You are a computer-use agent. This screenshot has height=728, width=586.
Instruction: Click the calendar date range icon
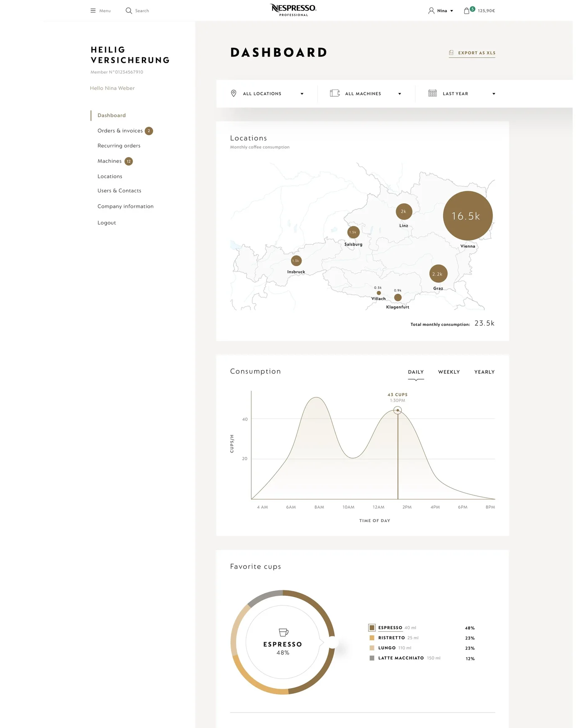pyautogui.click(x=432, y=93)
